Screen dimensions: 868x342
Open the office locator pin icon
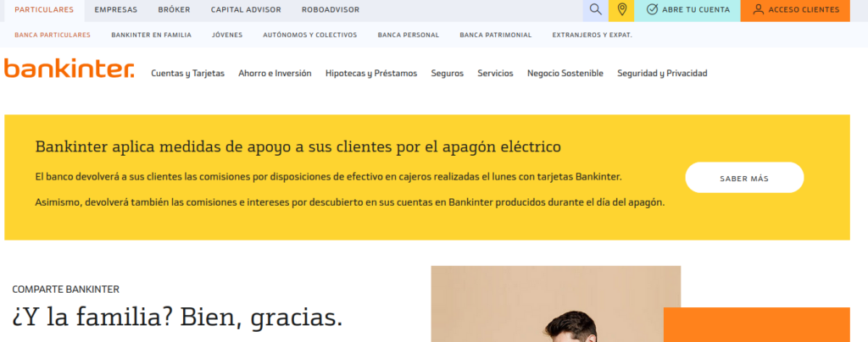[x=621, y=10]
